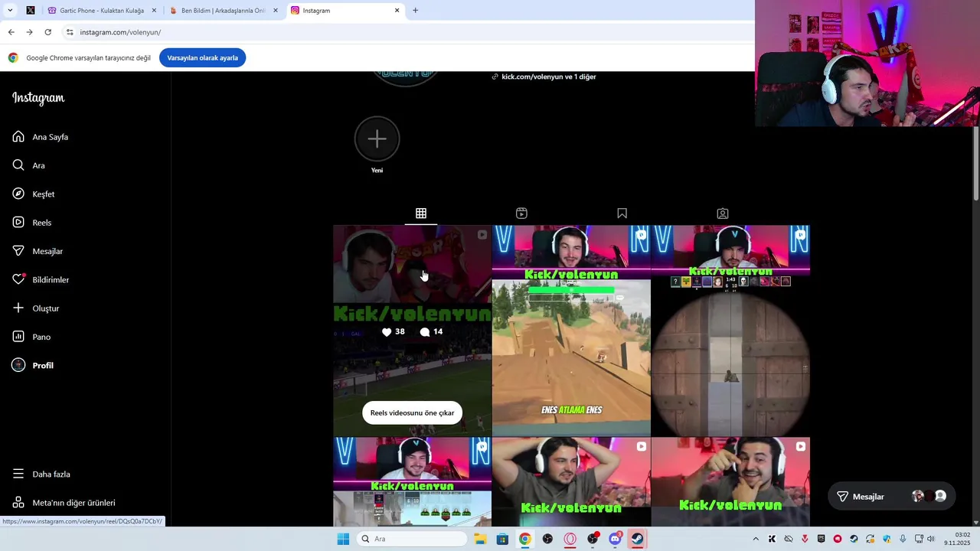Close the Instagram browser tab
Screen dimensions: 980x551
tap(397, 11)
